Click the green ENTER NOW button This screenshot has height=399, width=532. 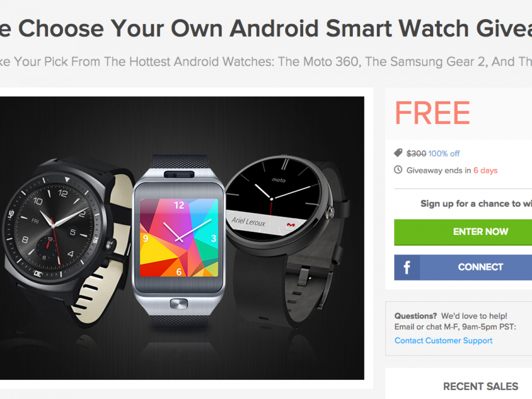pos(463,231)
